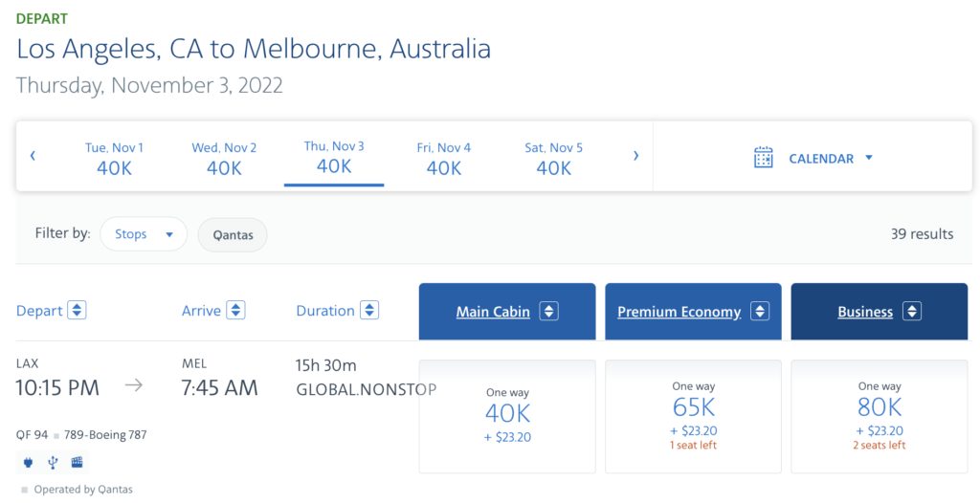
Task: Open the CALENDAR view link
Action: pos(820,159)
